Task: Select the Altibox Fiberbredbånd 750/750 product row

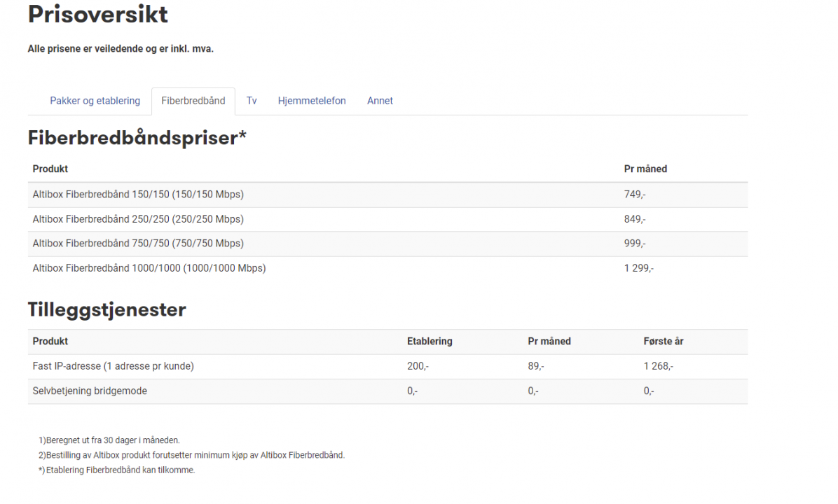Action: pyautogui.click(x=138, y=244)
